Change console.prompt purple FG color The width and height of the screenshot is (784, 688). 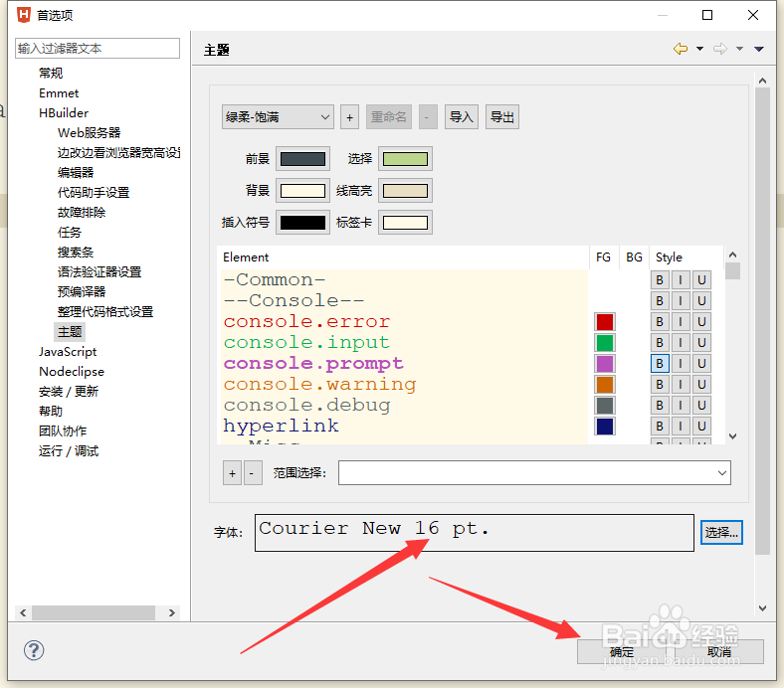pos(605,364)
